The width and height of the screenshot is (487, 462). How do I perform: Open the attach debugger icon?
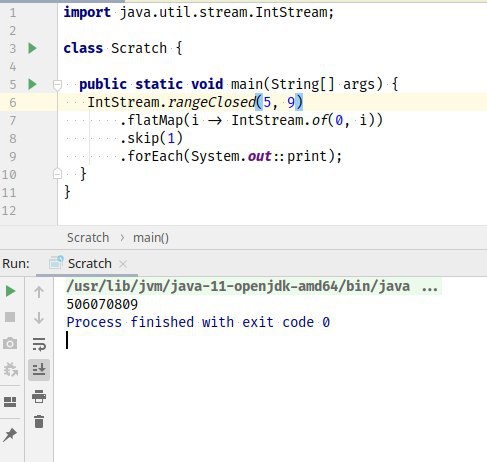(x=11, y=369)
